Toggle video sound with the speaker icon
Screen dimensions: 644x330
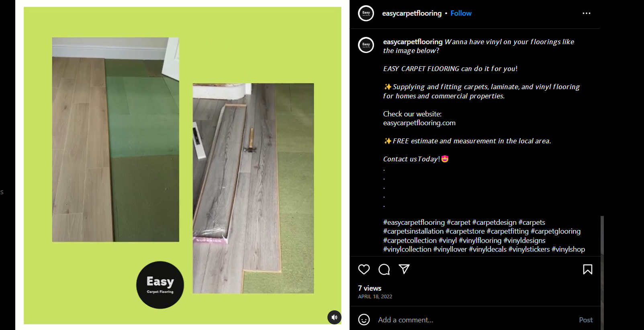tap(334, 317)
